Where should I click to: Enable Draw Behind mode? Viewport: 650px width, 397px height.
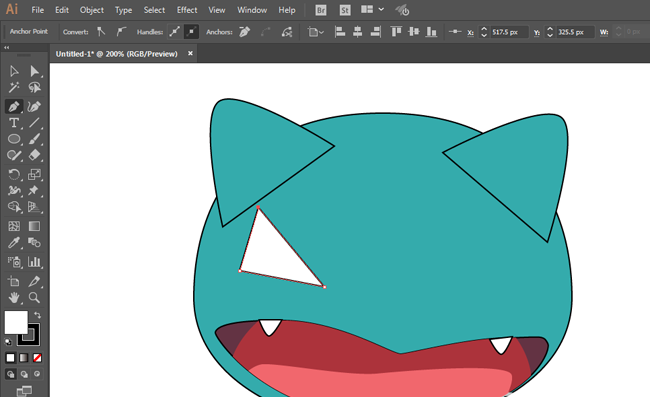coord(24,374)
